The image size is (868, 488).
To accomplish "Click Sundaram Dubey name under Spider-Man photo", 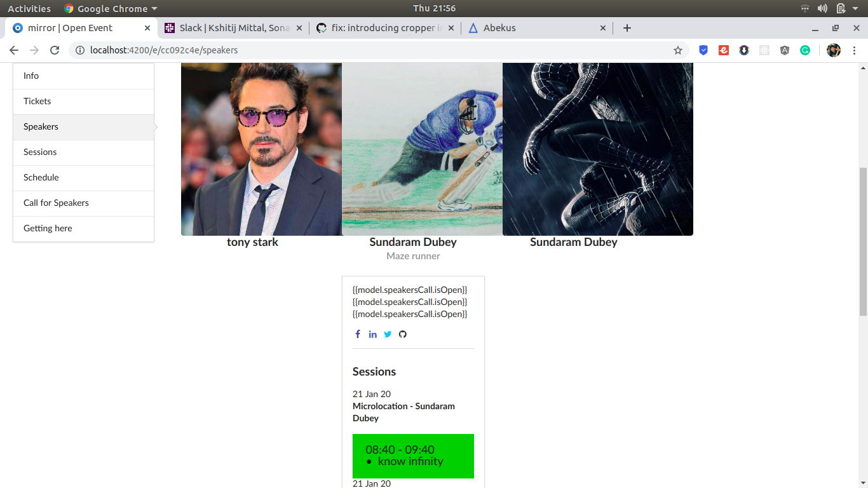I will coord(574,242).
